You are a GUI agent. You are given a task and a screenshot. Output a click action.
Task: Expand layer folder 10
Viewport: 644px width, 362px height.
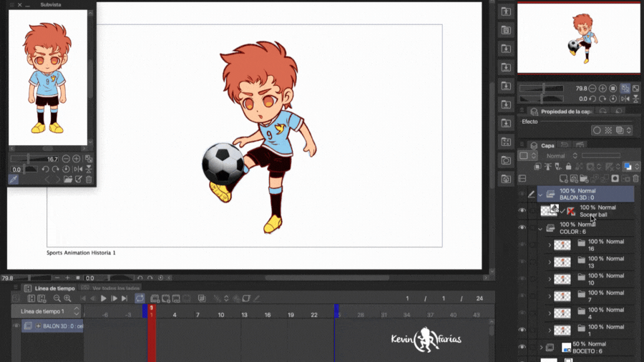550,279
